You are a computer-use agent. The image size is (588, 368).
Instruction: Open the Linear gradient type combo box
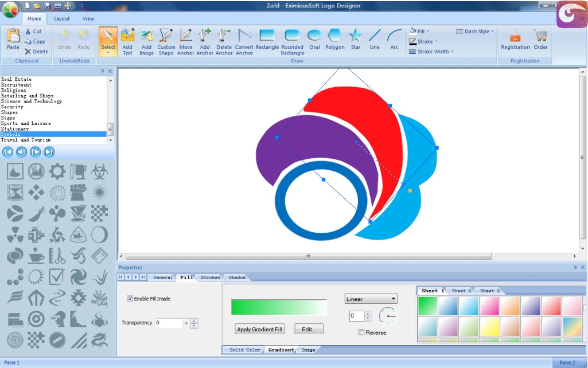click(x=371, y=299)
